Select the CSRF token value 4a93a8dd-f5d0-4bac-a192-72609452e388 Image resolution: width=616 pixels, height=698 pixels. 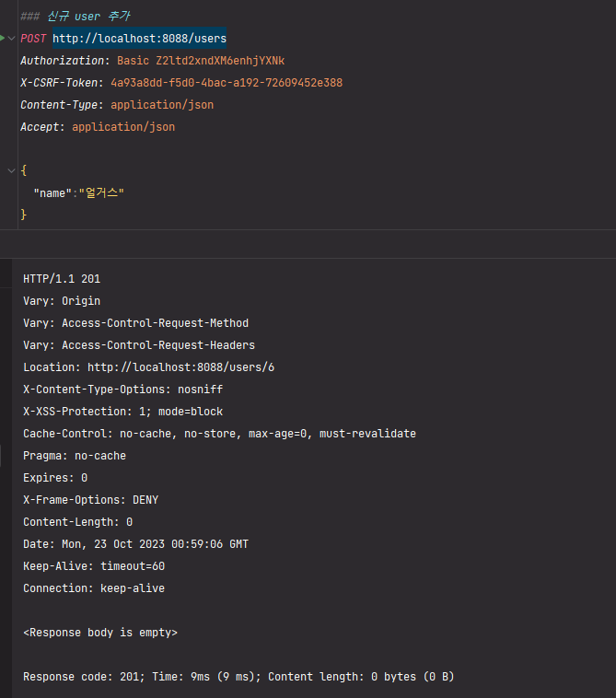pos(227,83)
